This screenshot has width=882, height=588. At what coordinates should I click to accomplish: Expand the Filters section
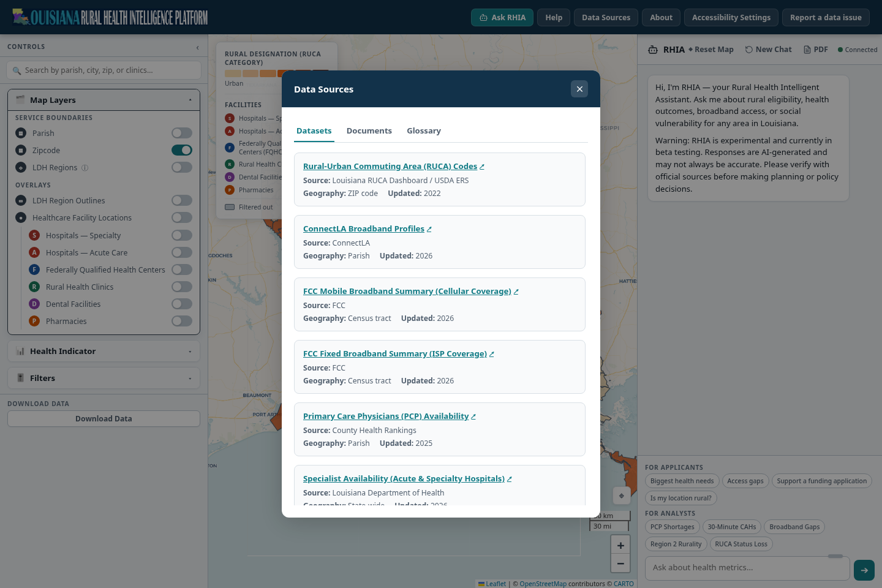tap(104, 378)
